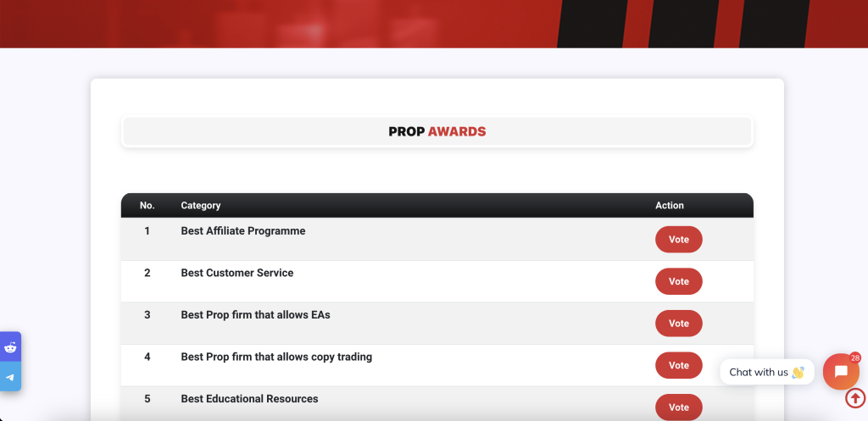Click the Category column header
868x421 pixels.
[201, 206]
